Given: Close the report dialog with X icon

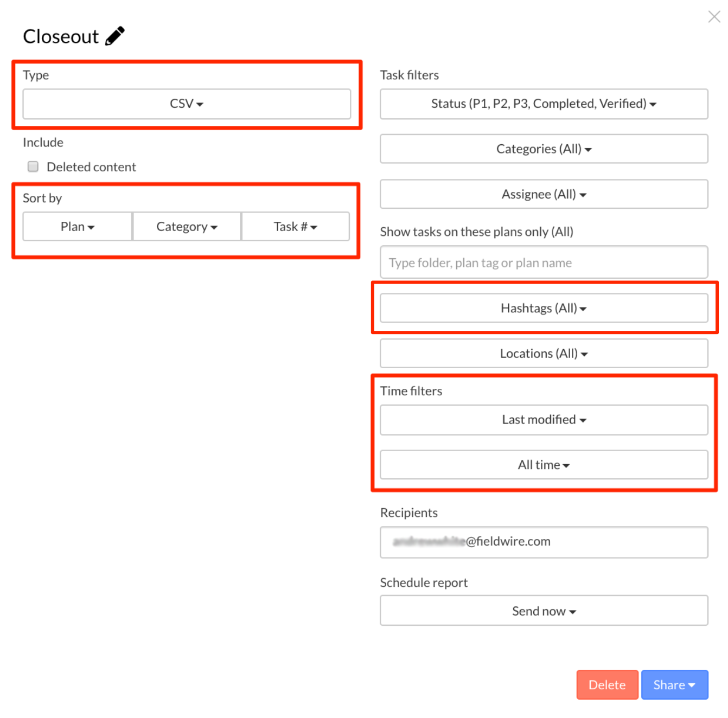Looking at the screenshot, I should point(714,17).
